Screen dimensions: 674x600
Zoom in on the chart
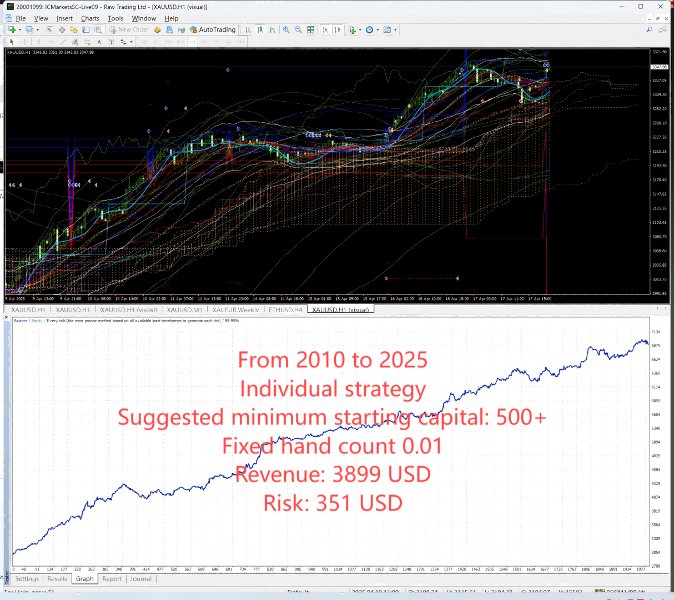[x=286, y=30]
